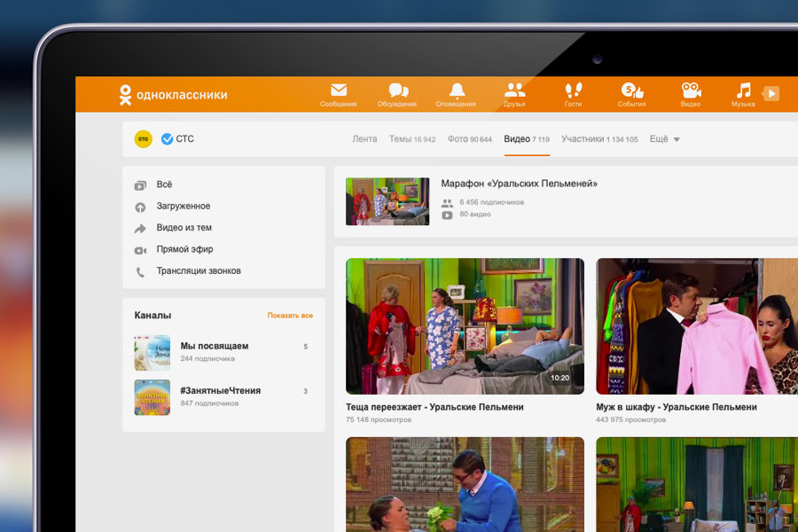Click the Прямой эфир camera icon
Viewport: 798px width, 532px height.
pos(140,250)
